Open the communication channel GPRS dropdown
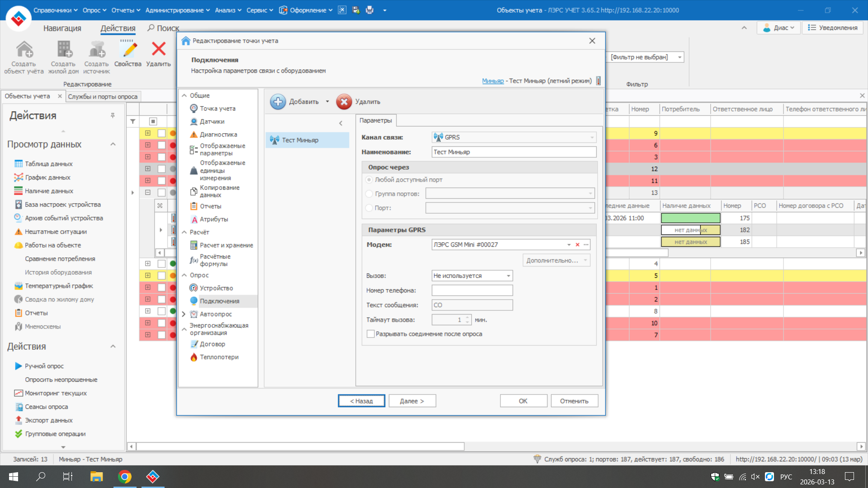Screen dimensions: 868x488 [x=592, y=137]
